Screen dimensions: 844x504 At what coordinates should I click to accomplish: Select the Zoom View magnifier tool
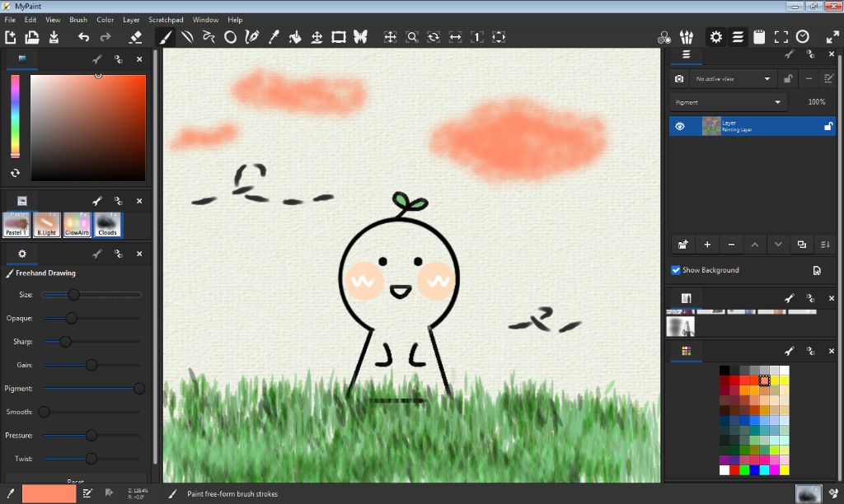[412, 37]
